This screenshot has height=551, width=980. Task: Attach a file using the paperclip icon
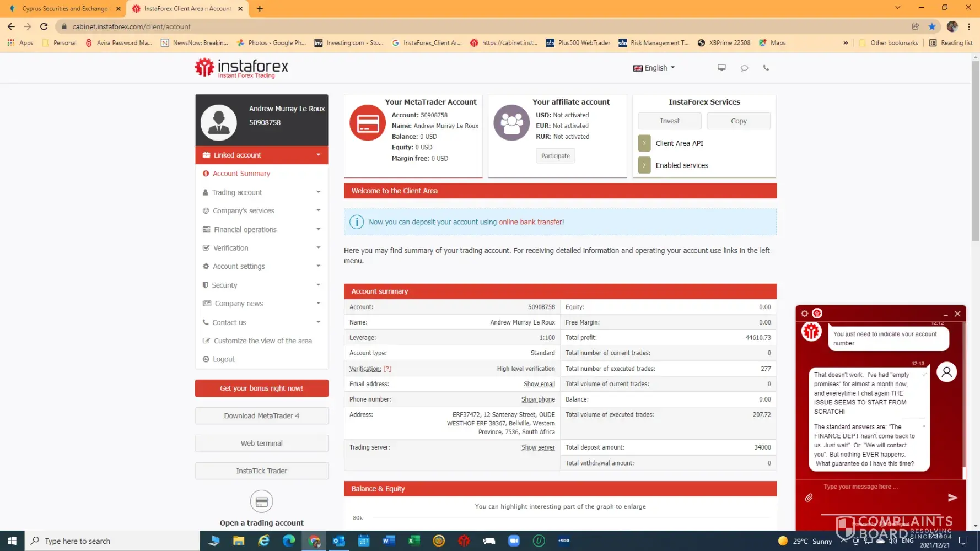tap(809, 498)
